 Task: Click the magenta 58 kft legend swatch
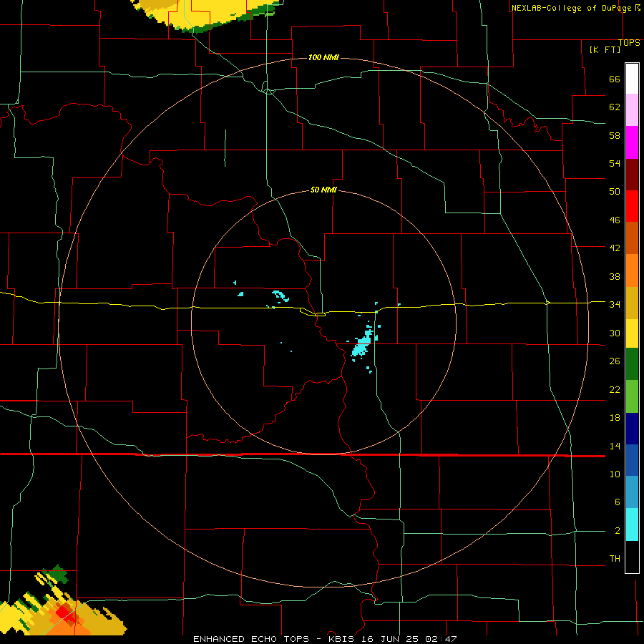coord(632,142)
